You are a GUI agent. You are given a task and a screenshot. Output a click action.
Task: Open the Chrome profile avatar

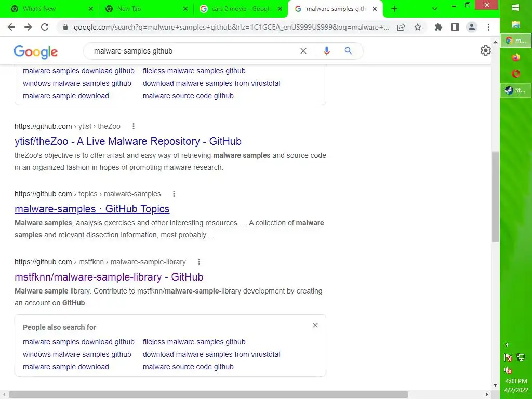(x=472, y=27)
